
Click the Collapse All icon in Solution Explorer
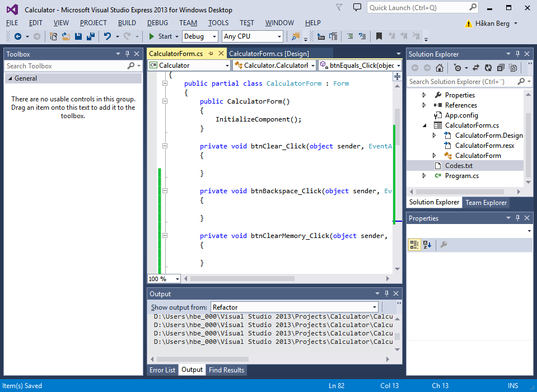[501, 68]
